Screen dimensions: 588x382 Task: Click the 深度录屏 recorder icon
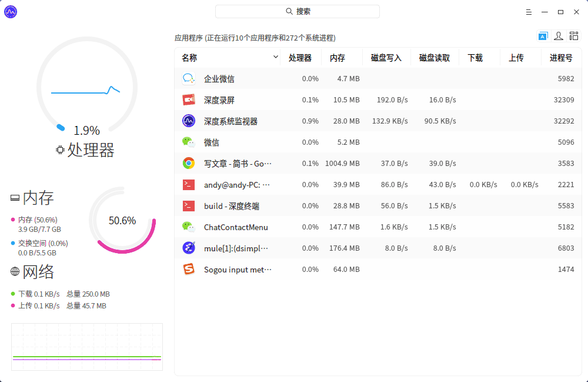189,99
